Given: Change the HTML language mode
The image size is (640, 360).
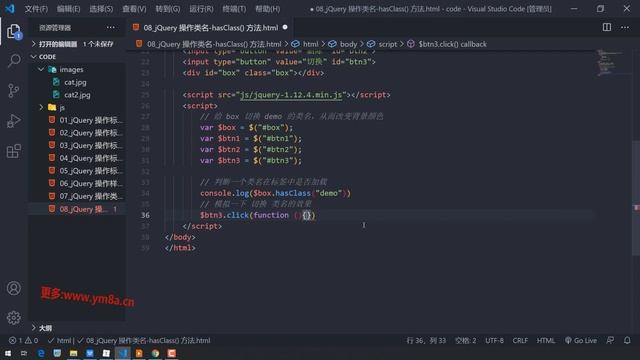Looking at the screenshot, I should [546, 340].
